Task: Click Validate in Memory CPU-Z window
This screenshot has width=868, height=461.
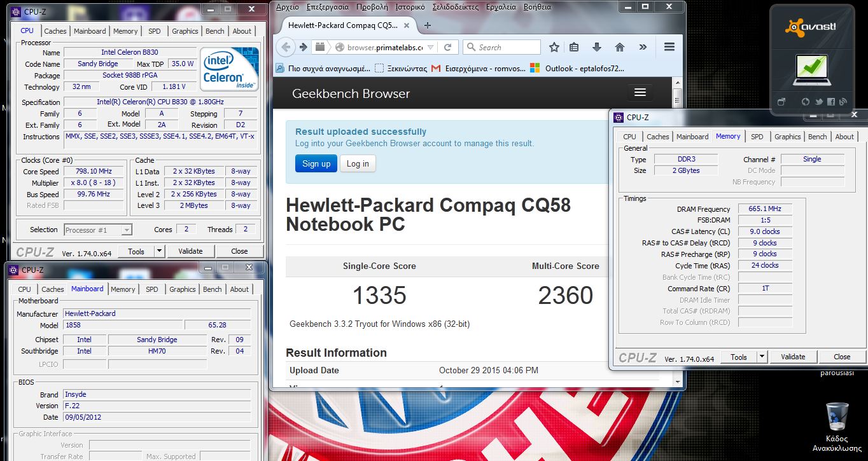Action: [793, 357]
